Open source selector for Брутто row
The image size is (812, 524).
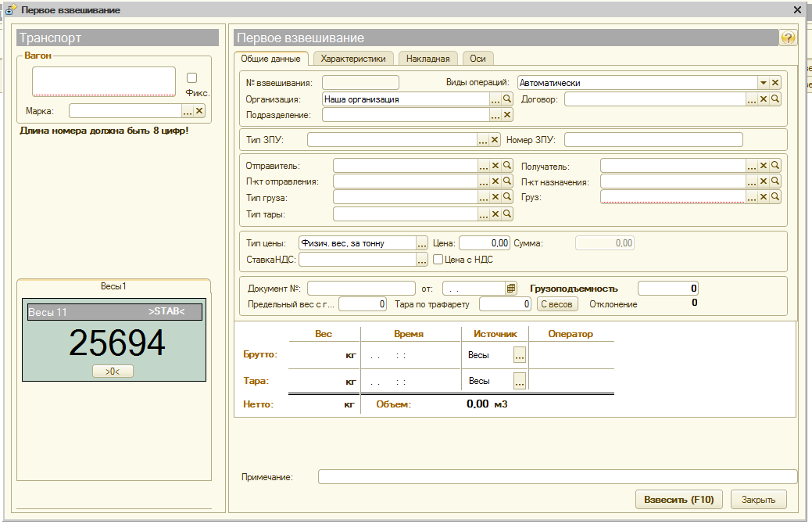tap(520, 355)
